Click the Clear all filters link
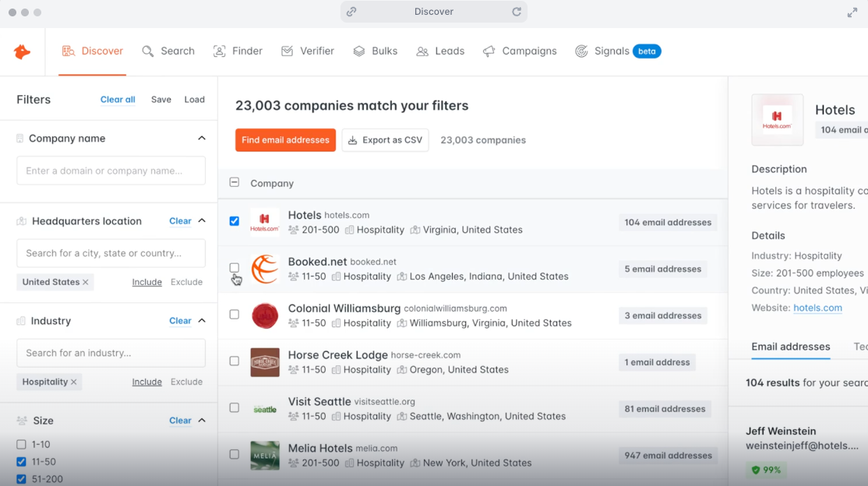This screenshot has height=486, width=868. point(118,99)
